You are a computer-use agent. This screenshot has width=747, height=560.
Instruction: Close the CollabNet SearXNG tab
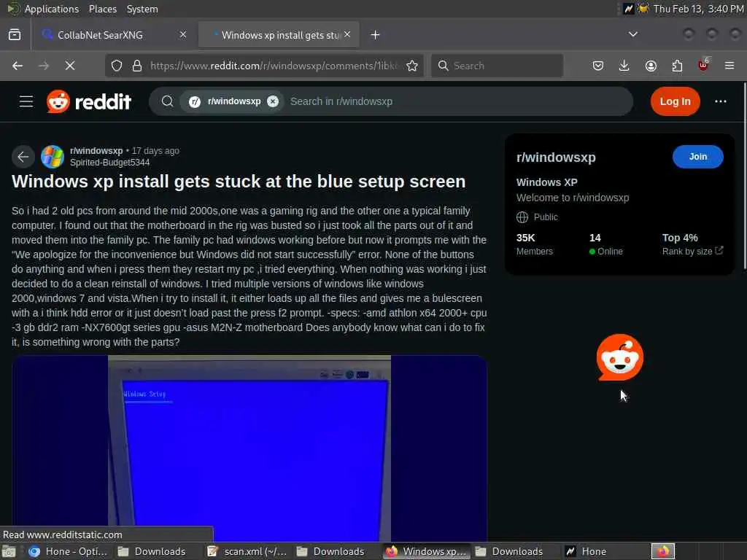pos(183,35)
